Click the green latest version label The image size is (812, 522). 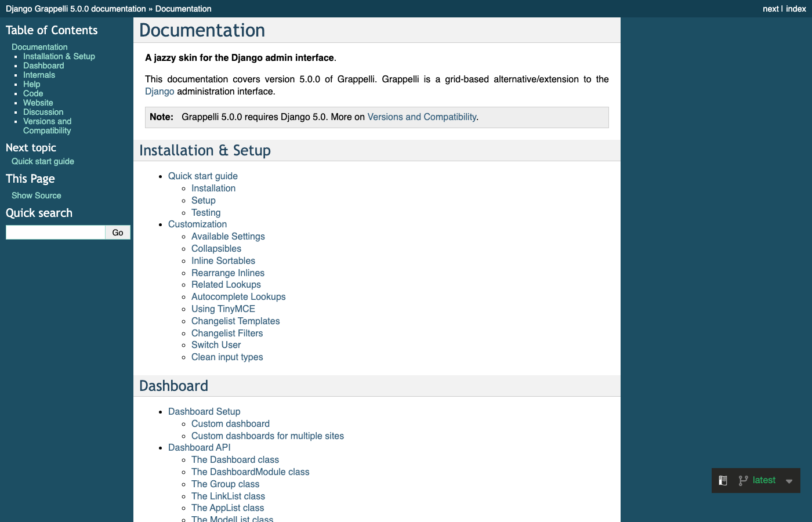(764, 480)
